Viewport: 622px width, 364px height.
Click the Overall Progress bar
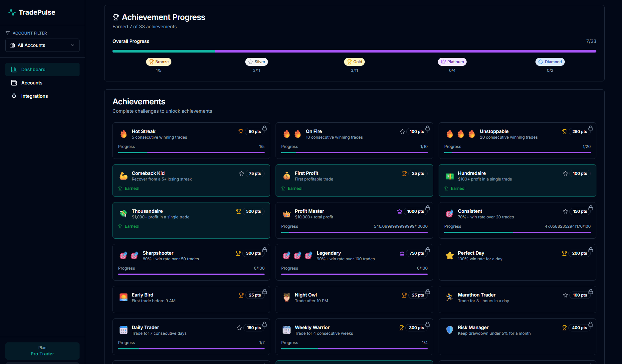[354, 51]
